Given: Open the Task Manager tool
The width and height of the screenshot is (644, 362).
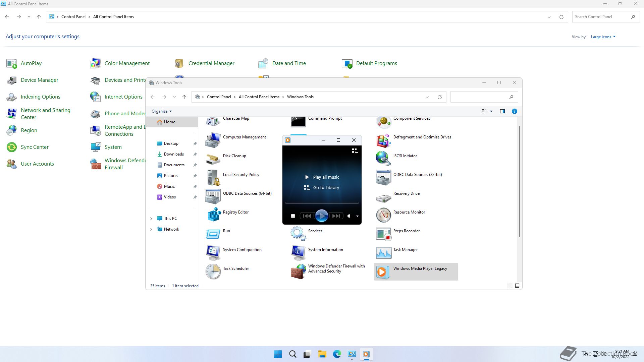Looking at the screenshot, I should click(x=405, y=250).
